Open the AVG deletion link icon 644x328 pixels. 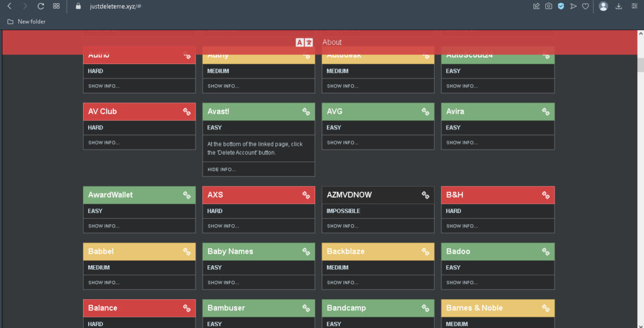tap(426, 112)
